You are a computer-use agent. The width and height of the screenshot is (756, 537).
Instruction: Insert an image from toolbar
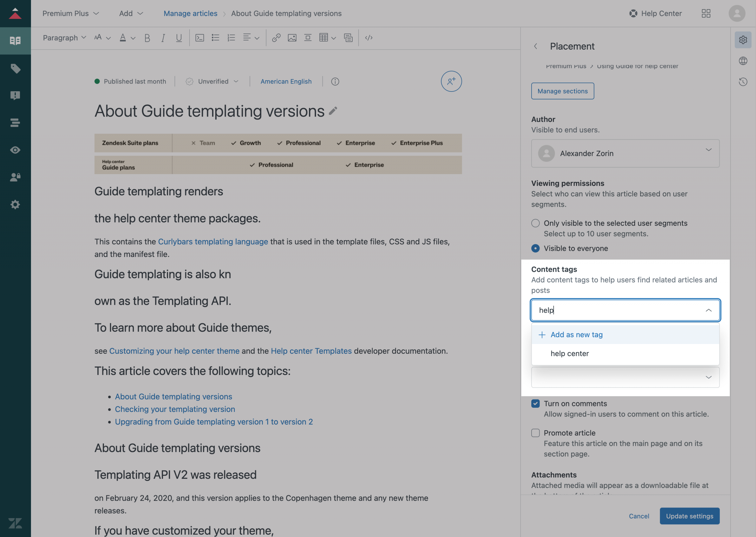pyautogui.click(x=292, y=38)
